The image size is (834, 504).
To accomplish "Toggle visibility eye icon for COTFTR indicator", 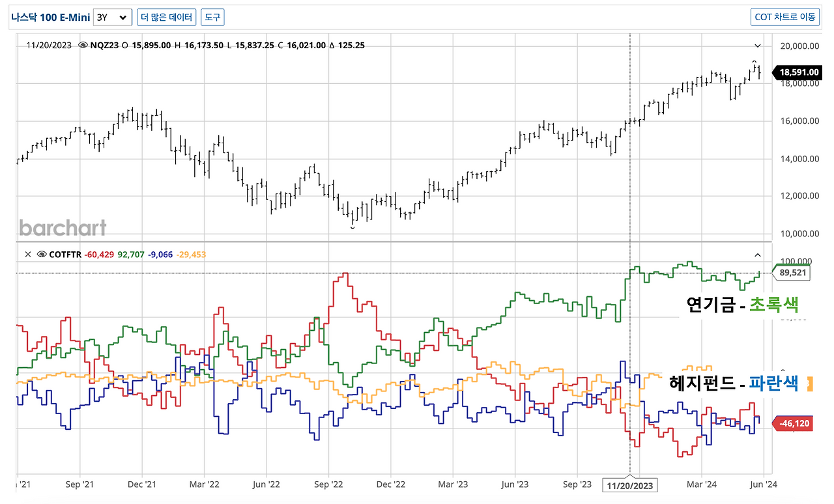I will [x=42, y=255].
